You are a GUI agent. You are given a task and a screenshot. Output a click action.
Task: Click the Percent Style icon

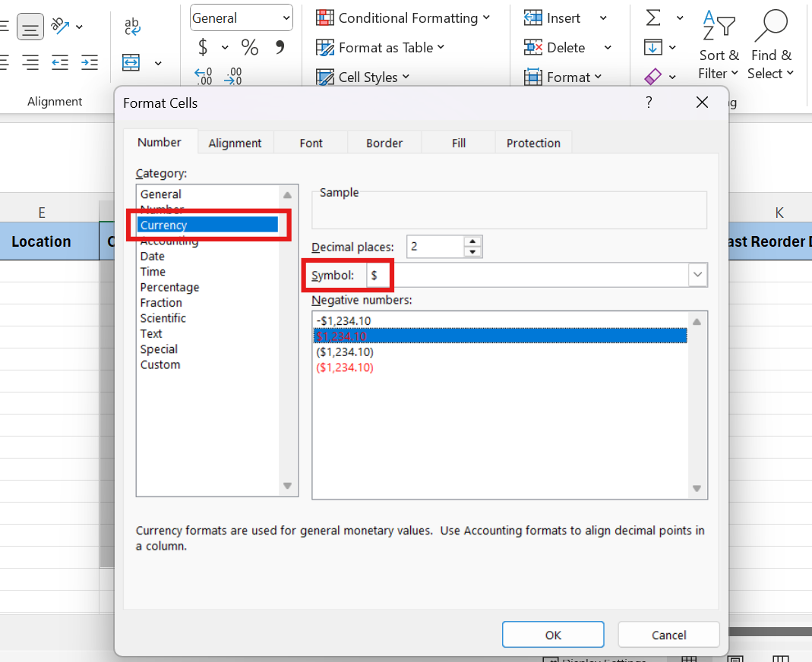point(250,48)
